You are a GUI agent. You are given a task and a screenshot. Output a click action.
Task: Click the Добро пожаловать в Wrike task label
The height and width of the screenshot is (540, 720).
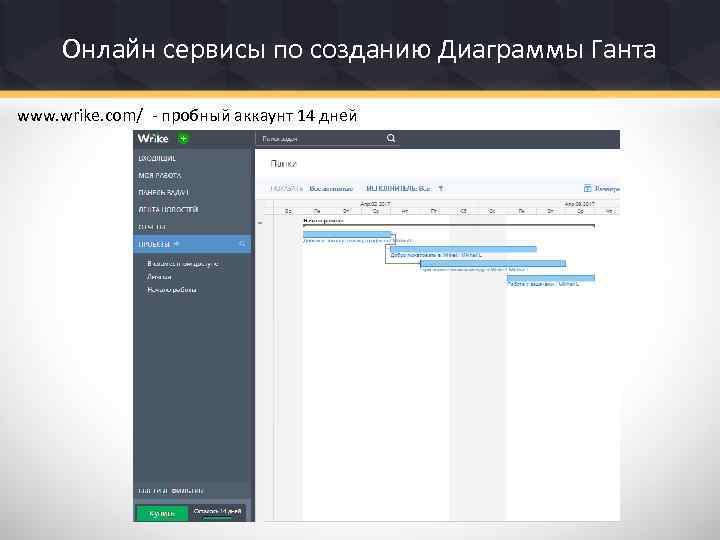pyautogui.click(x=434, y=255)
